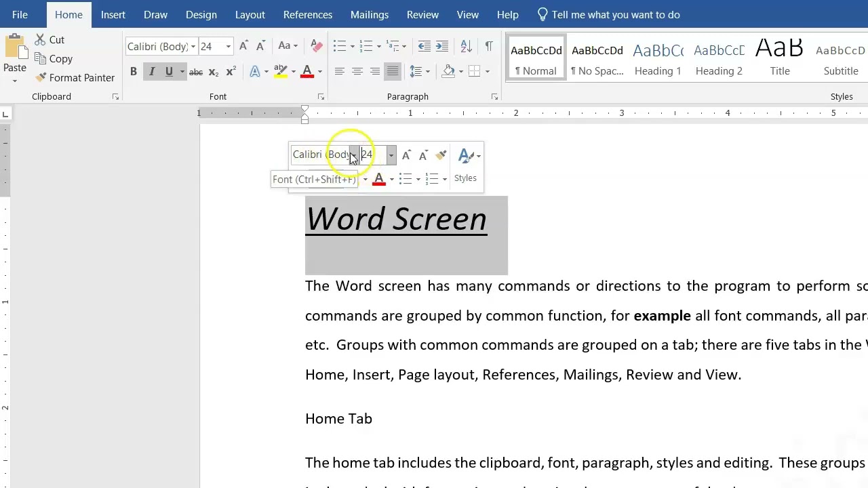Switch to the Review tab

tap(422, 14)
